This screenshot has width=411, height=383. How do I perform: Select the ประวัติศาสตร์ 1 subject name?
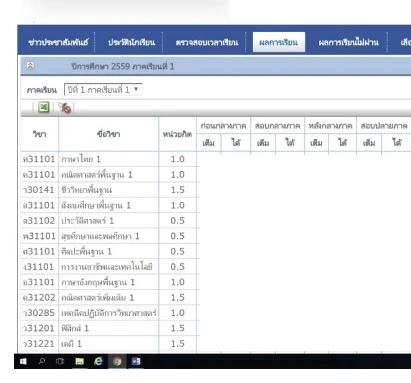click(88, 221)
